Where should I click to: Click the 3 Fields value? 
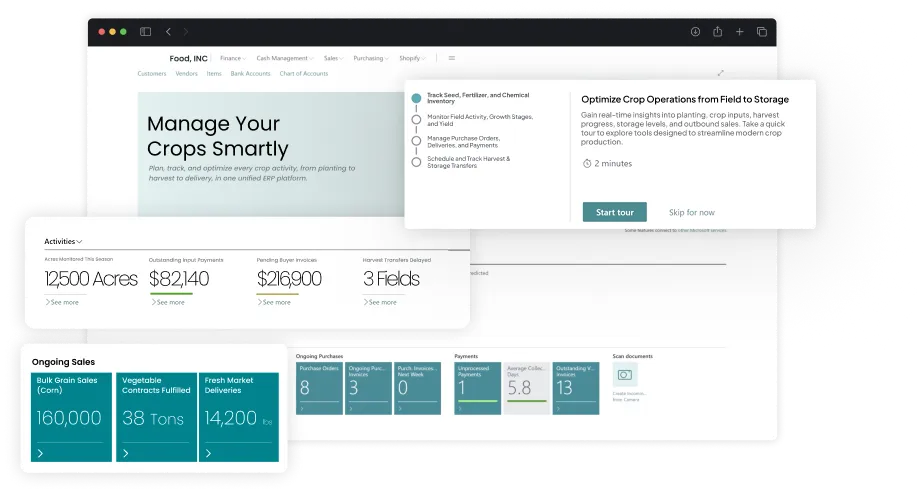point(391,279)
